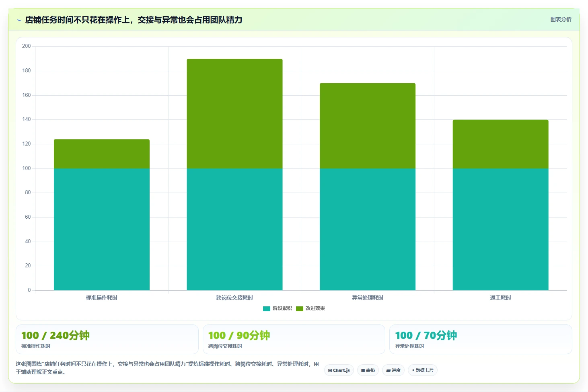The height and width of the screenshot is (392, 588).
Task: Click the lightning icon beside the chart title
Action: coord(19,20)
